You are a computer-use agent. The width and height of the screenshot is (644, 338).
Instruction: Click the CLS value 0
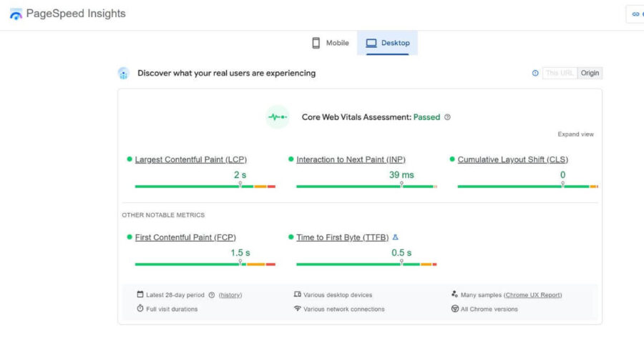tap(562, 175)
